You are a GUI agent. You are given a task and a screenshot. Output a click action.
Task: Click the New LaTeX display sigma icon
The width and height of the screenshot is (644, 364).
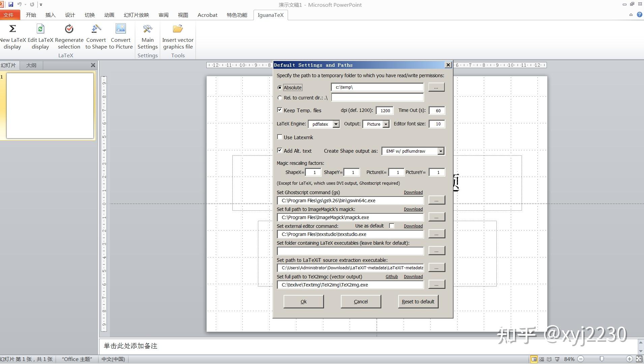pyautogui.click(x=12, y=29)
